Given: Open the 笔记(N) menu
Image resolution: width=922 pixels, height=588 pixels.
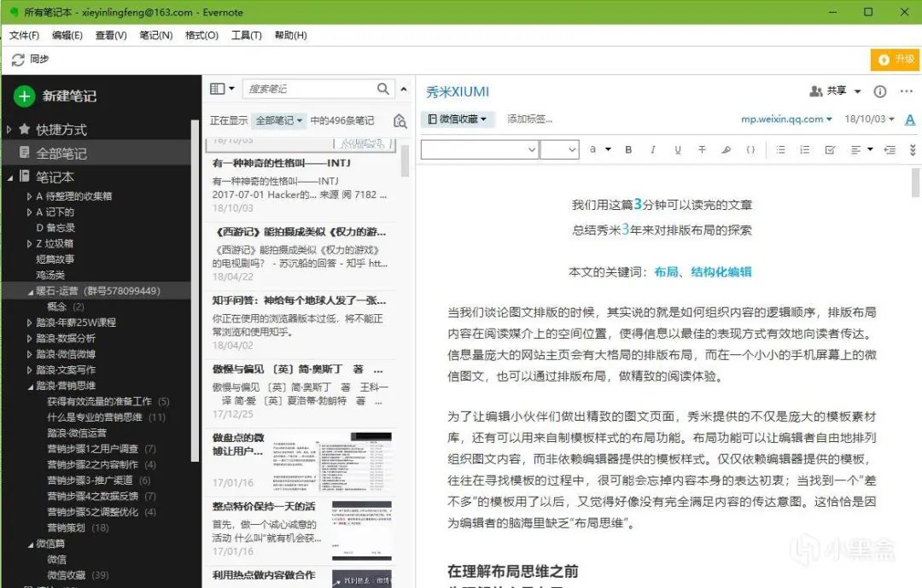Looking at the screenshot, I should pos(156,35).
